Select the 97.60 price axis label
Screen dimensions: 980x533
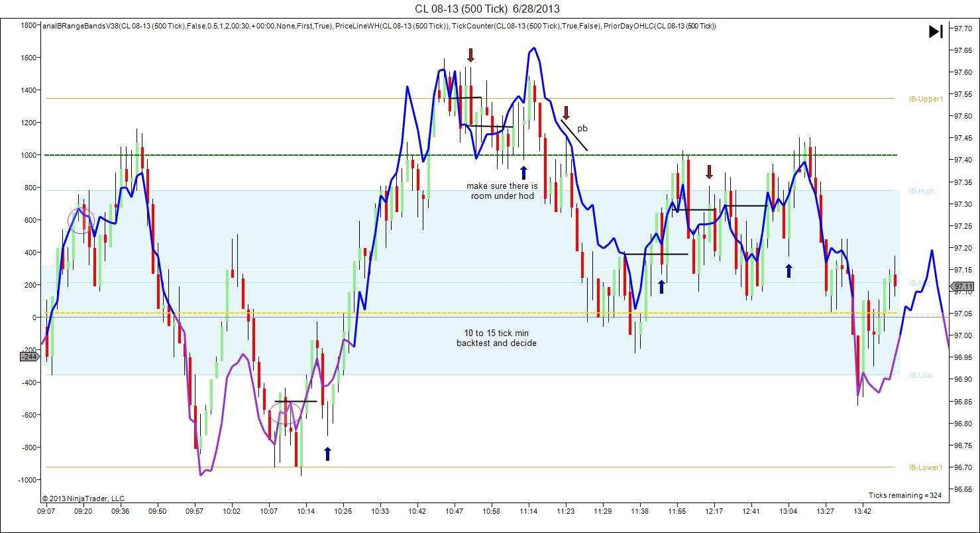tap(962, 72)
